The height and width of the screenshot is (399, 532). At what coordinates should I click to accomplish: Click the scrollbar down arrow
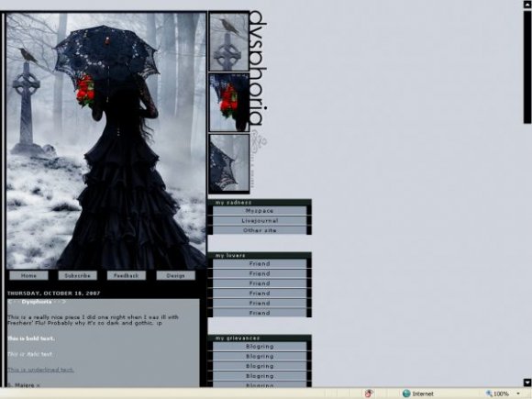point(527,382)
